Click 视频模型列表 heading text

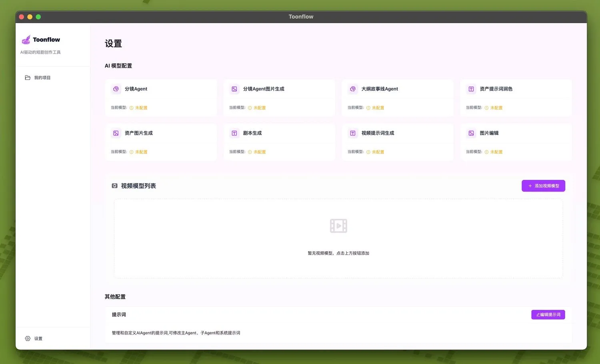point(138,186)
